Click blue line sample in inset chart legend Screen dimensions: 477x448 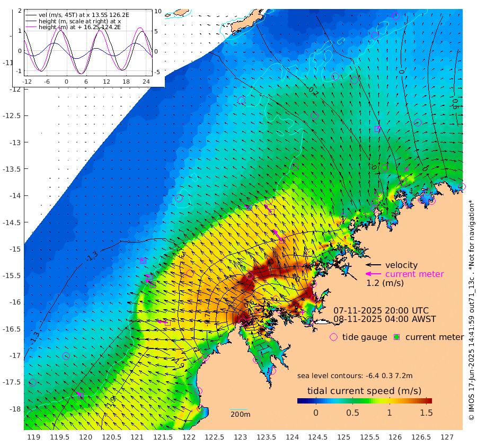(x=31, y=21)
